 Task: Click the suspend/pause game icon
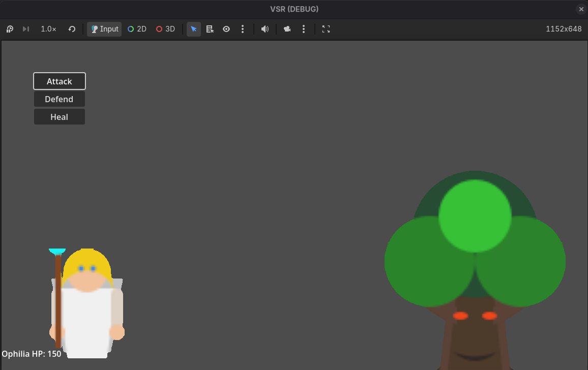(10, 29)
